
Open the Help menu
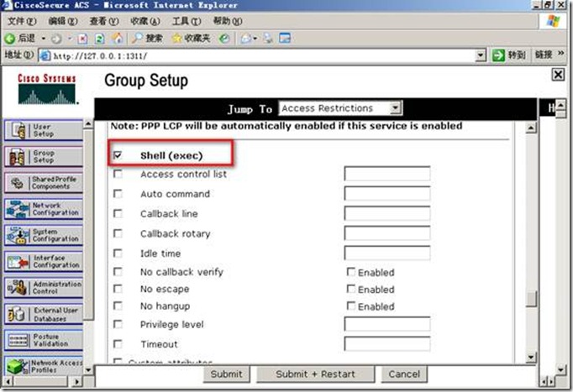tap(228, 21)
